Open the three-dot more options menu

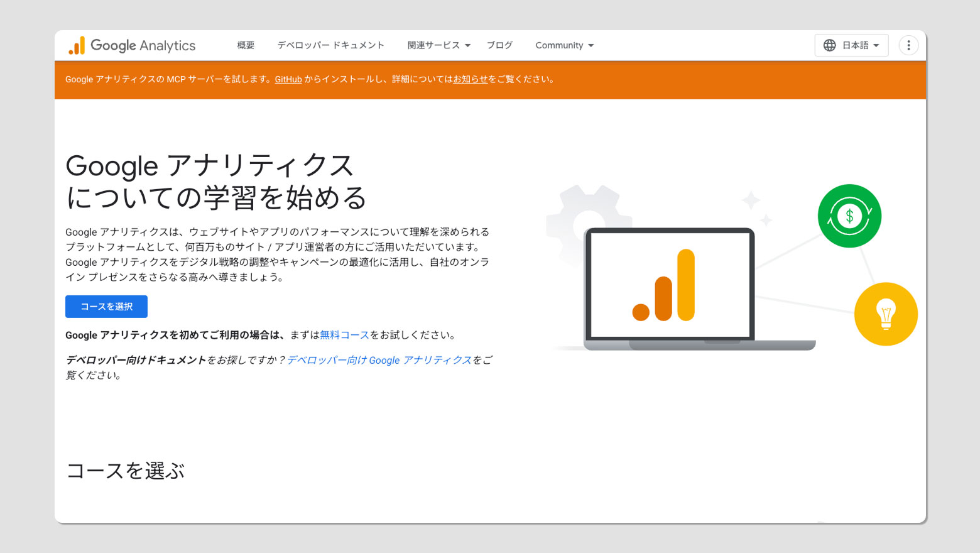(x=908, y=45)
